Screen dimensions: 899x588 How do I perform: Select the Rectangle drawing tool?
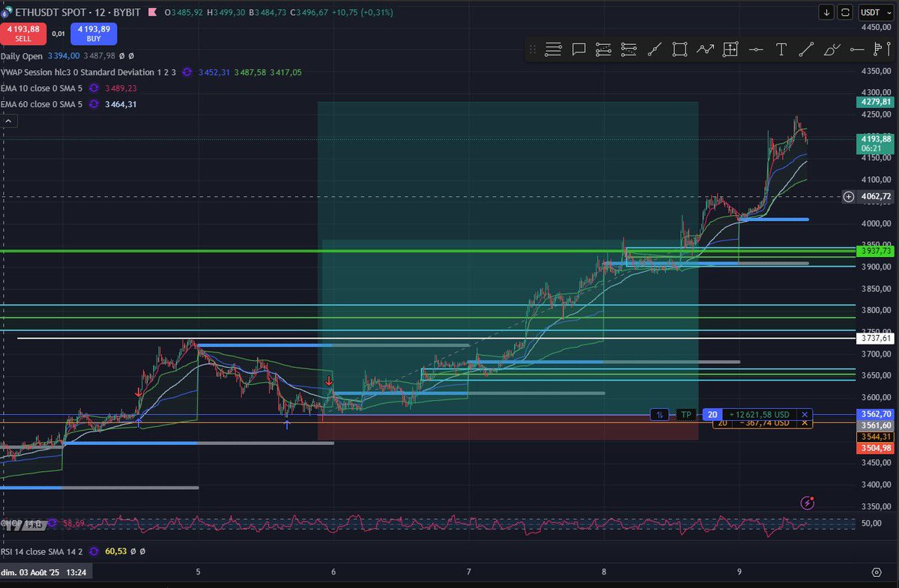[679, 49]
